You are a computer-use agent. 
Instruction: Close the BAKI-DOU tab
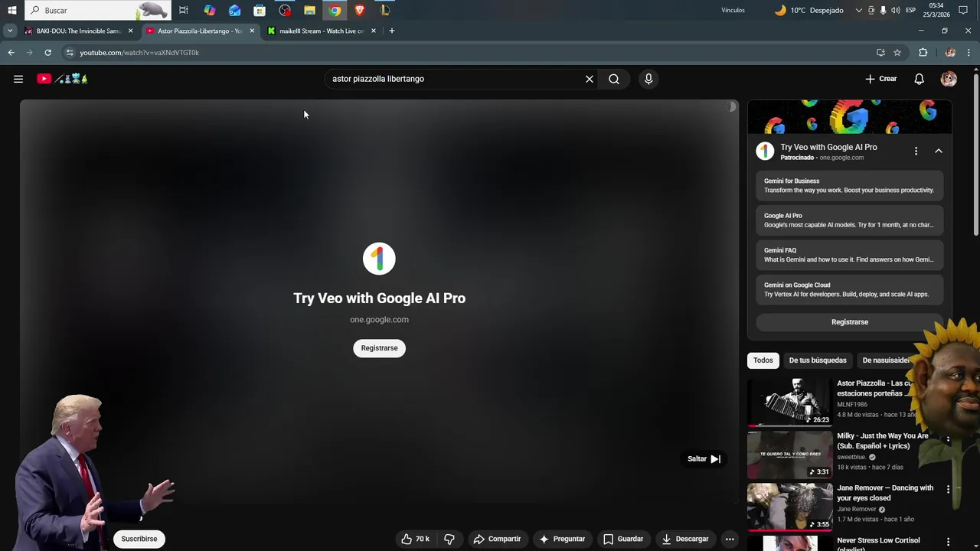coord(130,31)
